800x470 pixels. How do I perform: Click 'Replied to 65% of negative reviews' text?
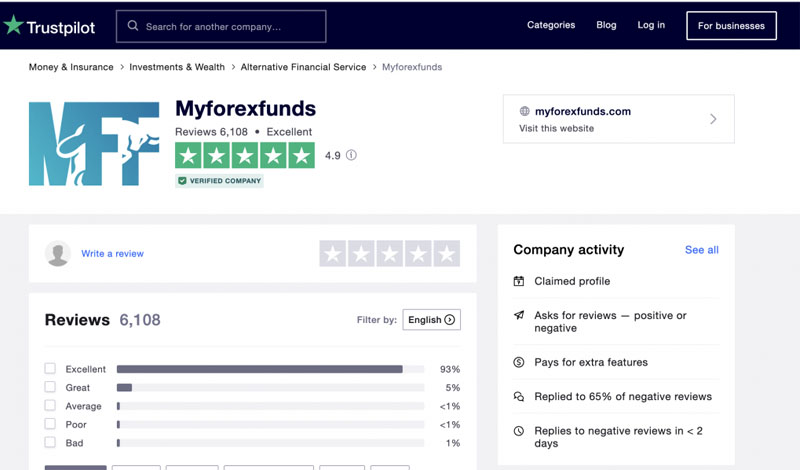(x=623, y=397)
